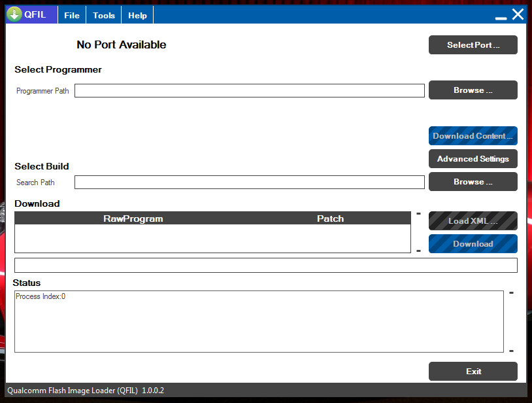This screenshot has height=403, width=532.
Task: Minimize the QFIL window
Action: point(501,18)
